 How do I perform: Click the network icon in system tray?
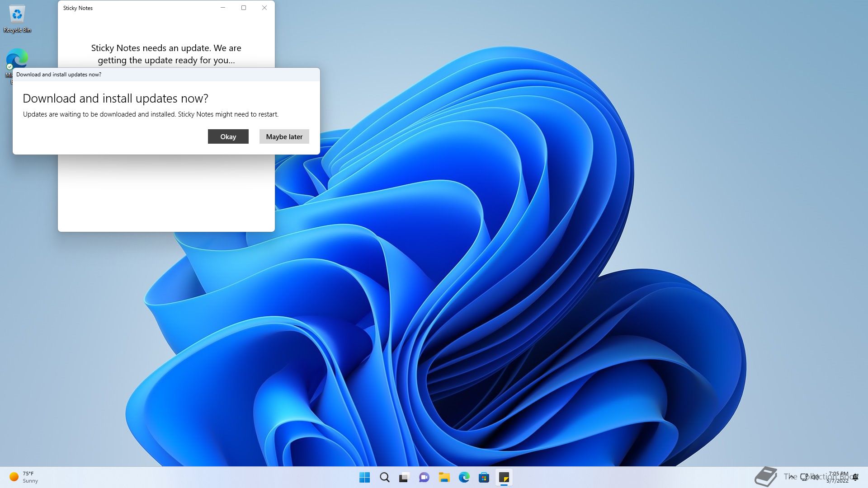tap(804, 477)
